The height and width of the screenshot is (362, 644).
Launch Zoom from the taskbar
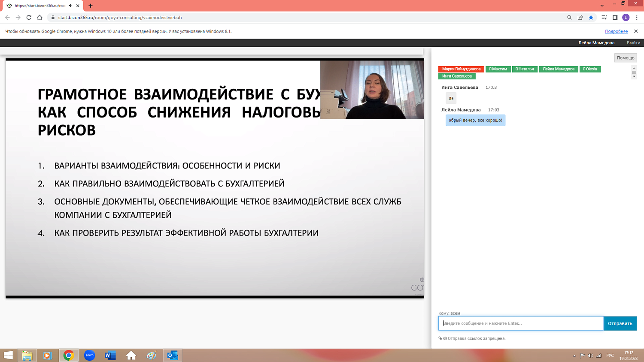(89, 355)
